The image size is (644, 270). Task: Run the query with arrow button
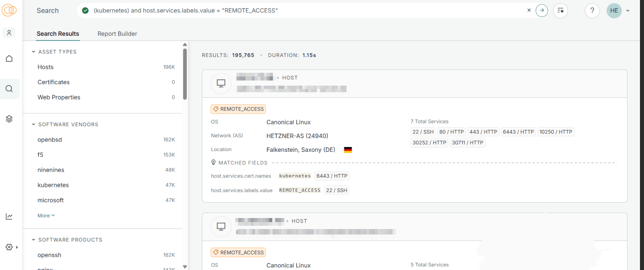click(x=542, y=11)
